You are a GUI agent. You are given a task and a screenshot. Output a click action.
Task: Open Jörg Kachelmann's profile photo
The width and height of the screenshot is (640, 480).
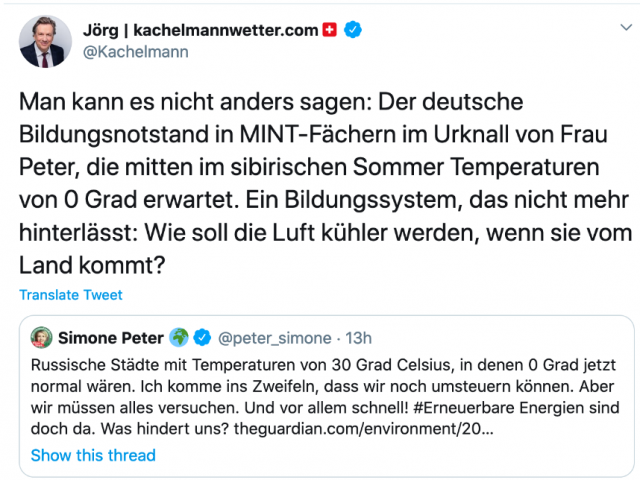point(46,41)
